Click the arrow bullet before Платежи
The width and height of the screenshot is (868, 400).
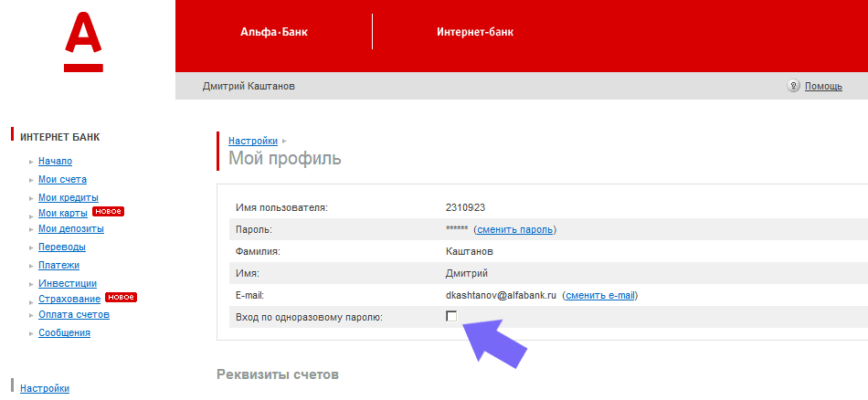(32, 266)
